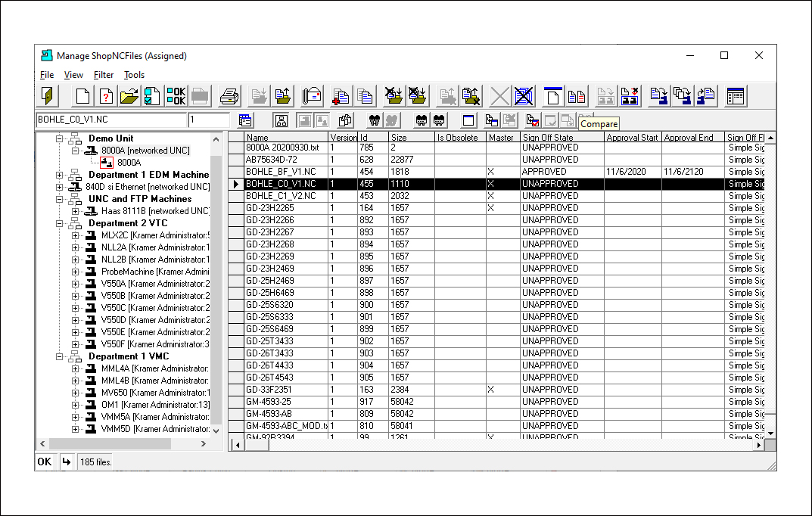Open the View menu

73,75
